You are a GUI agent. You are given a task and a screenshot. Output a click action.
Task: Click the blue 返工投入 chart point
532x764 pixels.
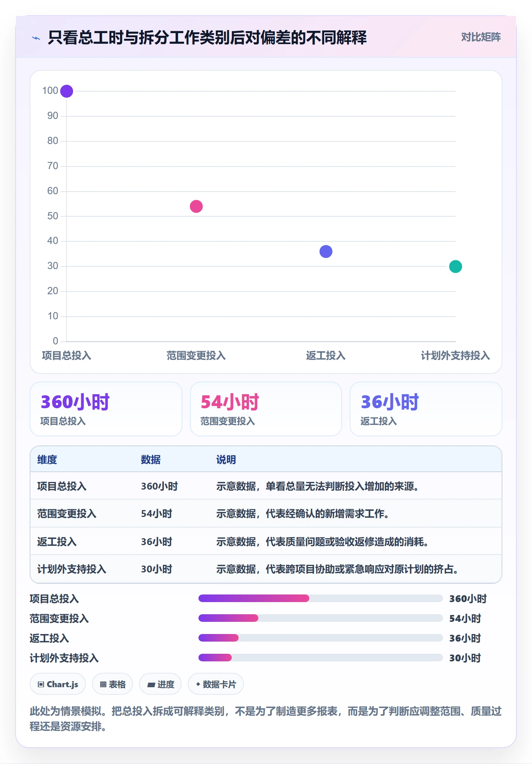[326, 251]
